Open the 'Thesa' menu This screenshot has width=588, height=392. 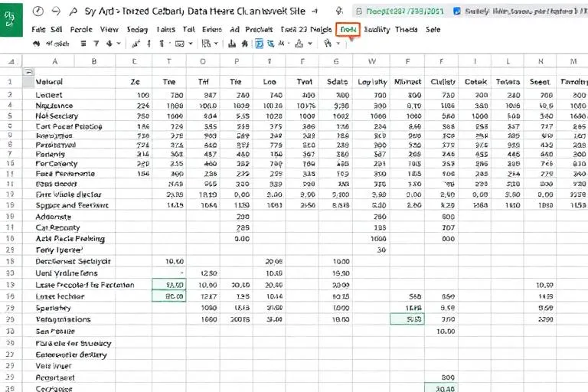click(x=407, y=29)
